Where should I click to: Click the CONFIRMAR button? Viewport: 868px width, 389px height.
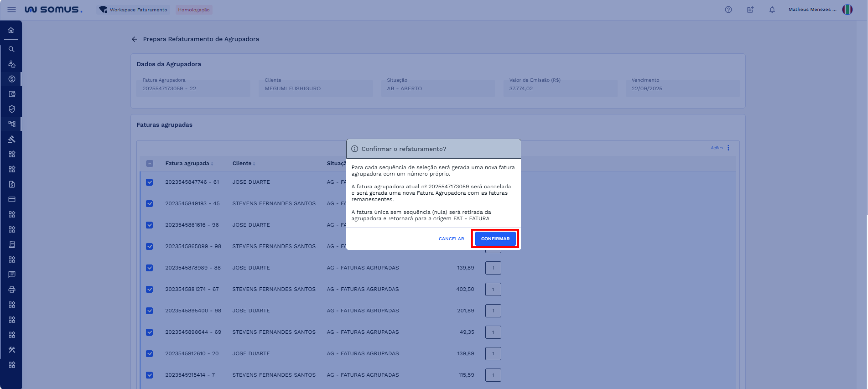pos(495,239)
